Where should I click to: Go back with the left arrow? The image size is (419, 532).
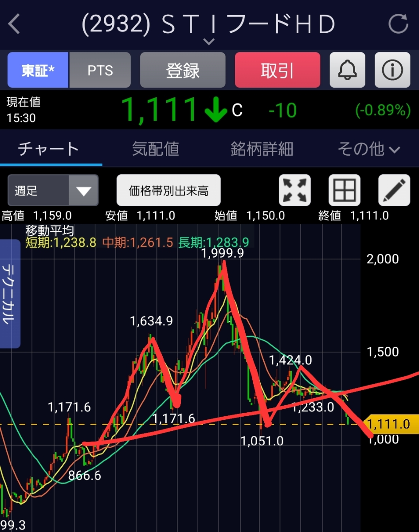click(14, 24)
